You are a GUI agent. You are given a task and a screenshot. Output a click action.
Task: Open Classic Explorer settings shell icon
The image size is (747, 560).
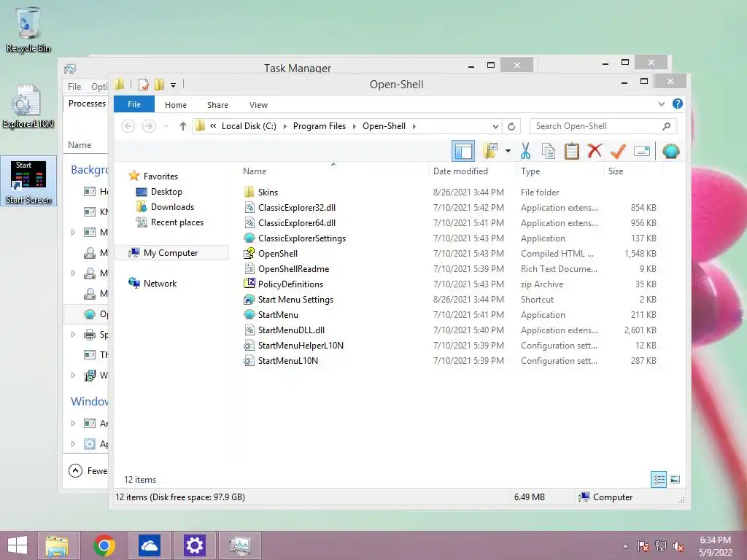click(671, 152)
